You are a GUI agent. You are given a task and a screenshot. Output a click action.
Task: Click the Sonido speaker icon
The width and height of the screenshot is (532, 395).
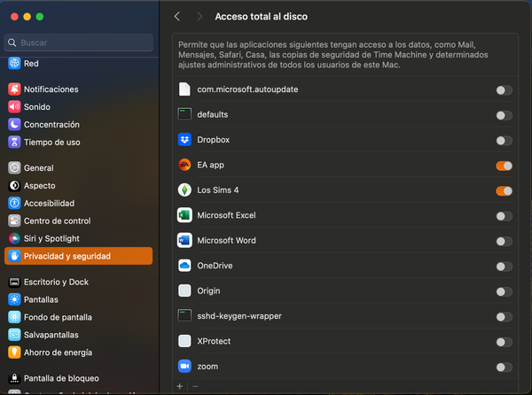(14, 106)
